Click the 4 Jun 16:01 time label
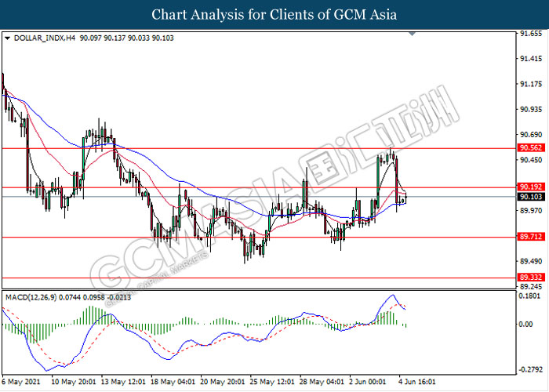The image size is (549, 392). click(x=418, y=382)
